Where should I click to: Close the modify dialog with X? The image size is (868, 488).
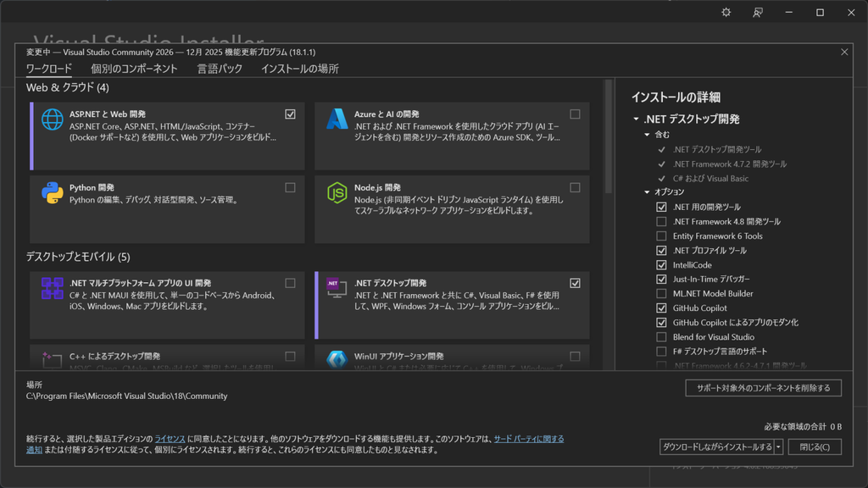pyautogui.click(x=844, y=52)
